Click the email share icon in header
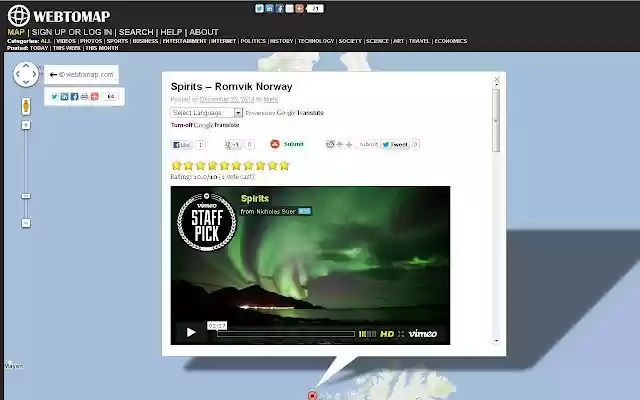The height and width of the screenshot is (400, 640). [289, 9]
